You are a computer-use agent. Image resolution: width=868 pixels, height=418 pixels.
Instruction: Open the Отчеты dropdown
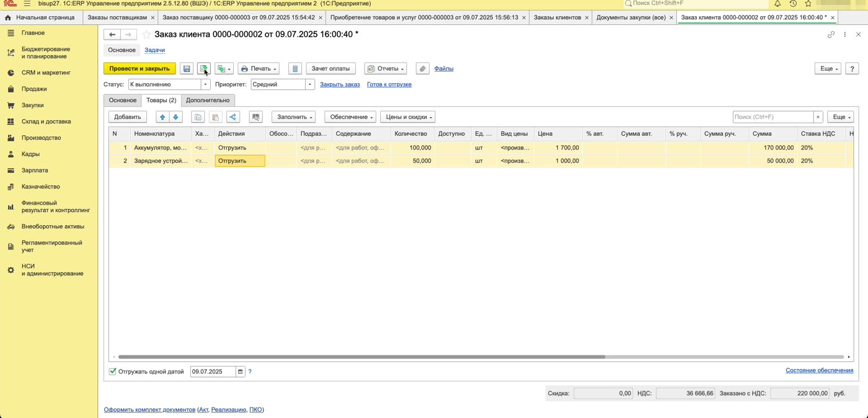pos(386,68)
